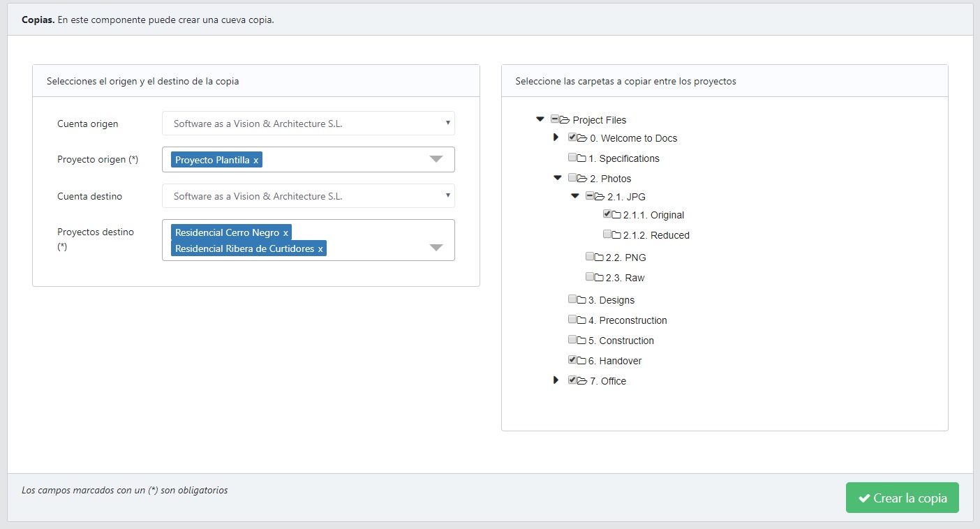
Task: Uncheck the 2.1.1. Original folder checkbox
Action: pyautogui.click(x=607, y=214)
